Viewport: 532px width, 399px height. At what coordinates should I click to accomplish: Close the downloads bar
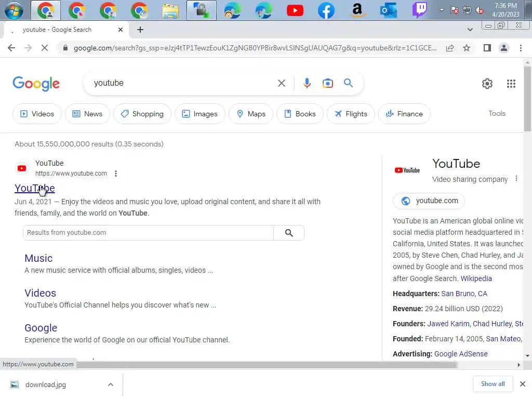tap(523, 384)
